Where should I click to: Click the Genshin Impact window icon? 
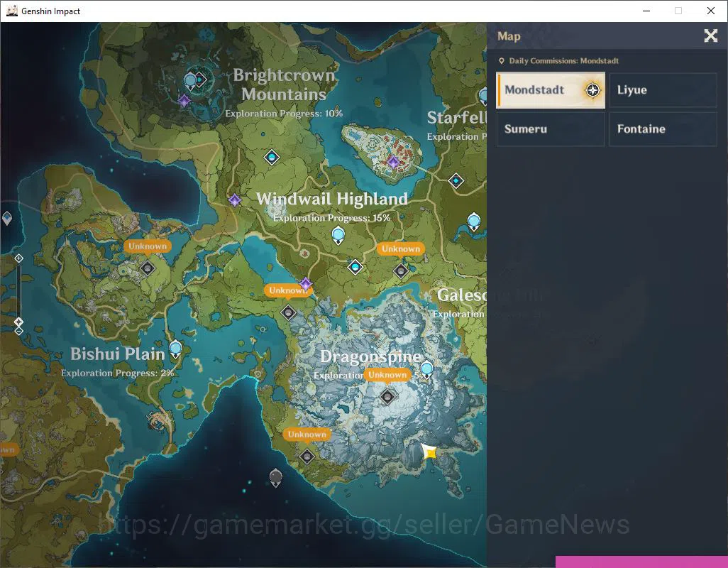tap(12, 11)
